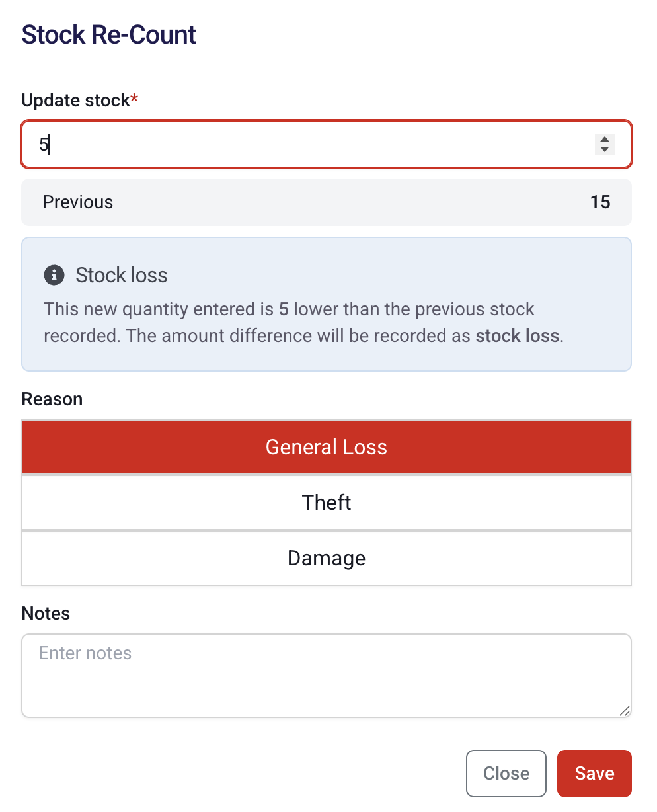Image resolution: width=657 pixels, height=812 pixels.
Task: Click the info icon beside Stock loss
Action: click(54, 275)
